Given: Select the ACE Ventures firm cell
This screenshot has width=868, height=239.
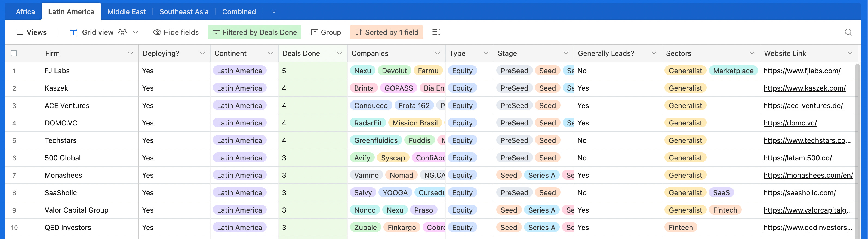Looking at the screenshot, I should coord(72,106).
